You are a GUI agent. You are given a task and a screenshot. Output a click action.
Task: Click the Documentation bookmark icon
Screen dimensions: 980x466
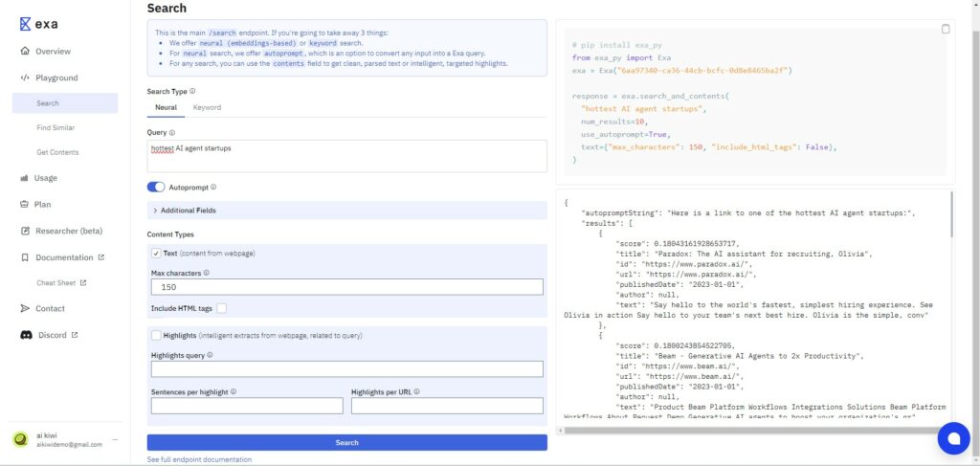point(25,257)
